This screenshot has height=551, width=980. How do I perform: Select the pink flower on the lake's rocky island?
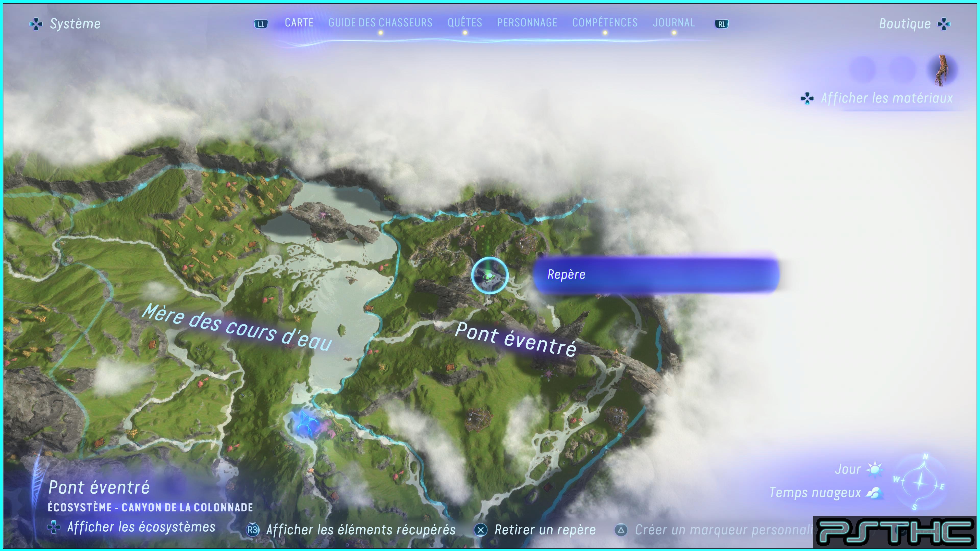(323, 215)
